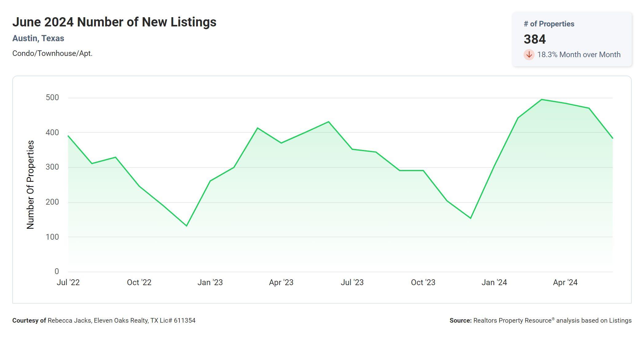Click the Oct '23 x-axis label
644x338 pixels.
pos(423,282)
